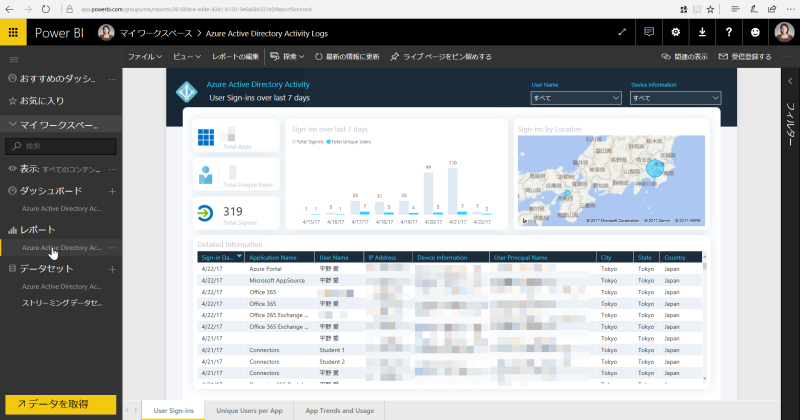Collapse the マイ ワークスペース section

tap(13, 124)
